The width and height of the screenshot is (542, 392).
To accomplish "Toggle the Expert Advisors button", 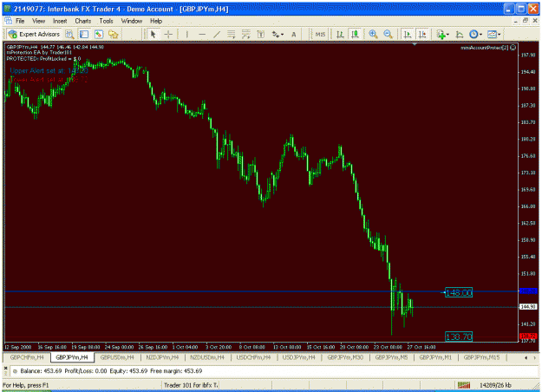I will tap(34, 34).
